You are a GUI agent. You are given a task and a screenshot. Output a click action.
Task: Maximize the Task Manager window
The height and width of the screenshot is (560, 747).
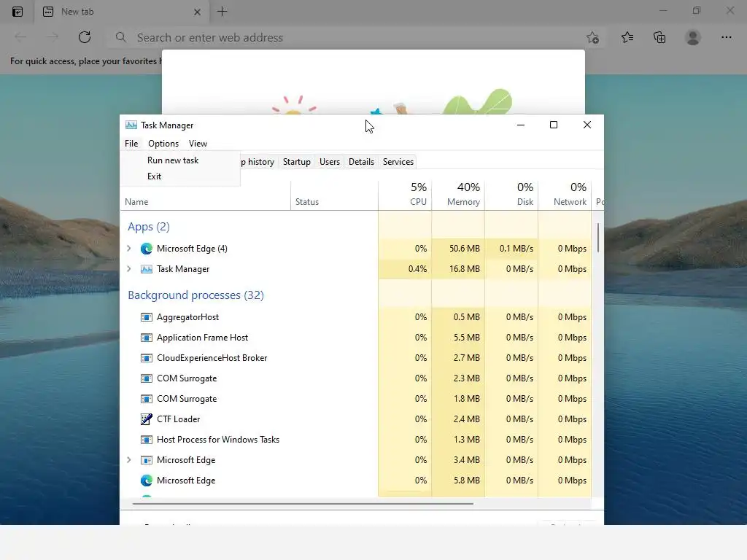(554, 125)
